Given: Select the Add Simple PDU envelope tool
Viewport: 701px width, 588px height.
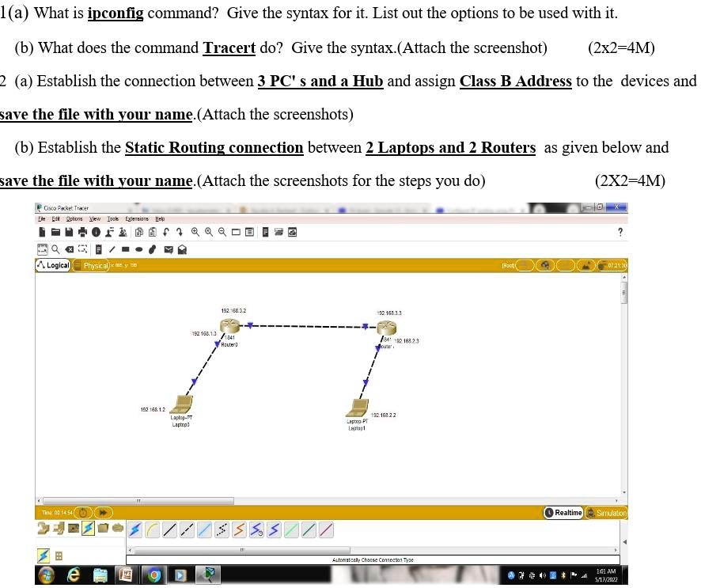Looking at the screenshot, I should 168,249.
